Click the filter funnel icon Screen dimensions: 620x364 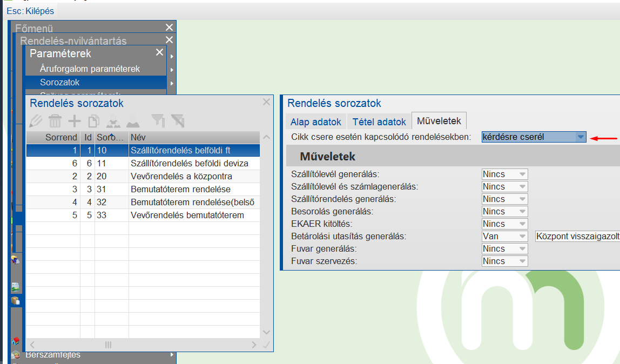click(157, 120)
